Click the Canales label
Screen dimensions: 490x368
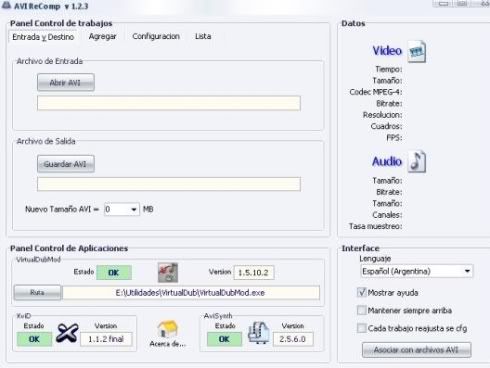tap(387, 215)
